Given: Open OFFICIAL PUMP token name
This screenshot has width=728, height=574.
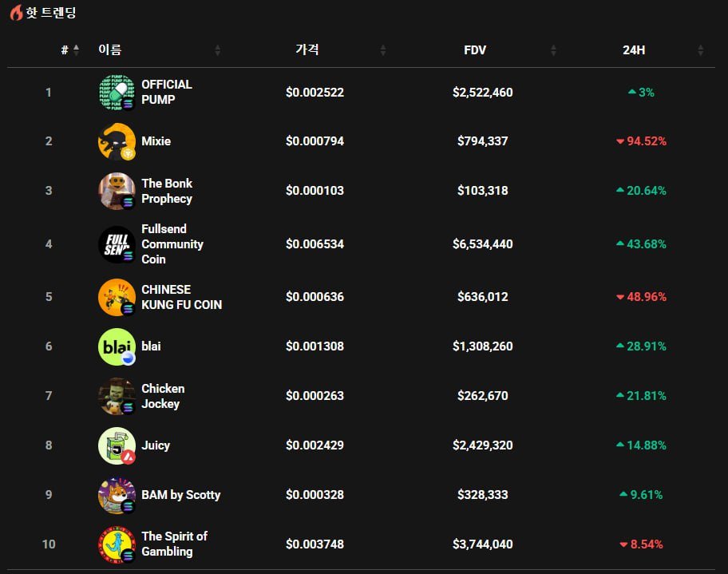Looking at the screenshot, I should (167, 92).
